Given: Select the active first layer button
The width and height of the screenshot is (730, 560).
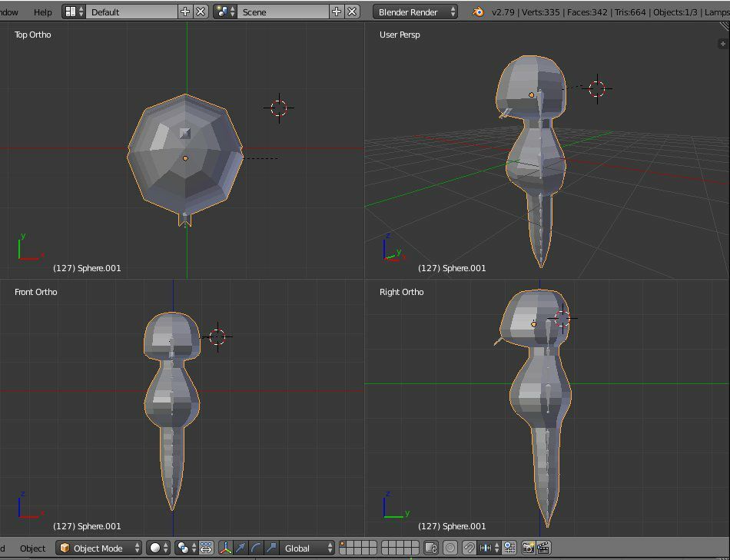Looking at the screenshot, I should pos(342,544).
